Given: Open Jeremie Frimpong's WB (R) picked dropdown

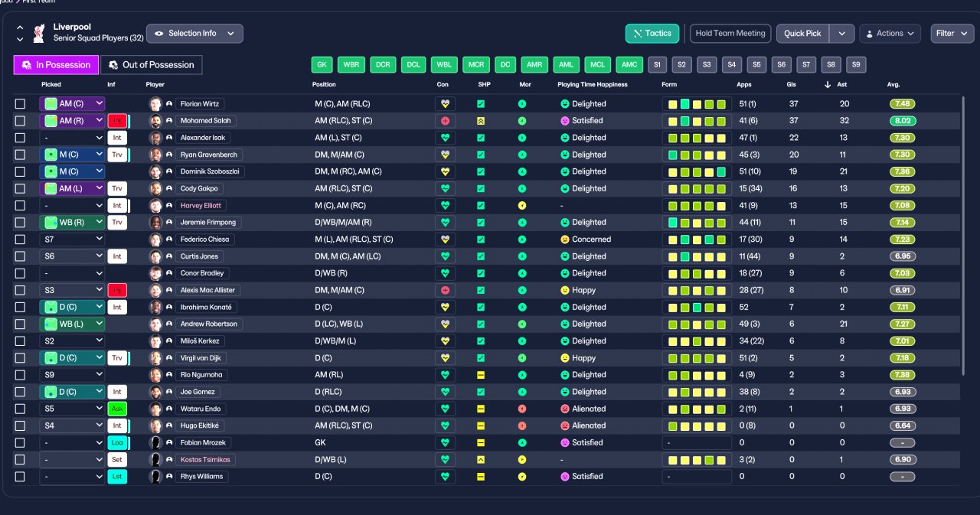Looking at the screenshot, I should point(72,223).
